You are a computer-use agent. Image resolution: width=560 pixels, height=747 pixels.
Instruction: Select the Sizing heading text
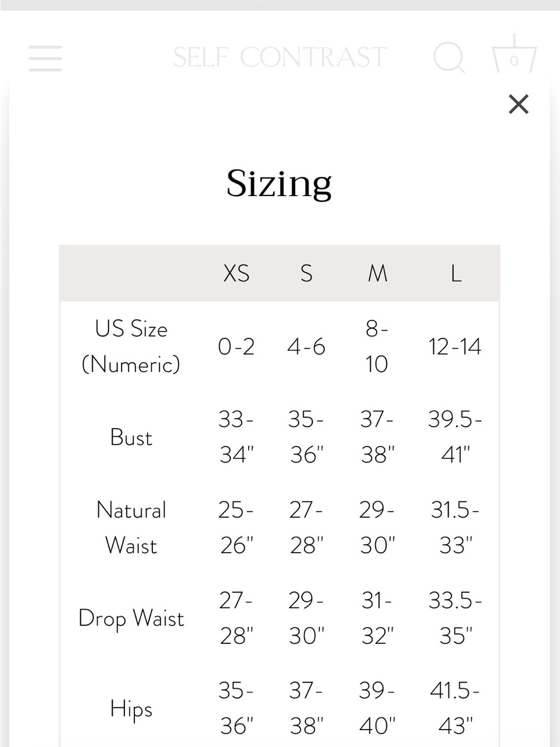coord(279,184)
